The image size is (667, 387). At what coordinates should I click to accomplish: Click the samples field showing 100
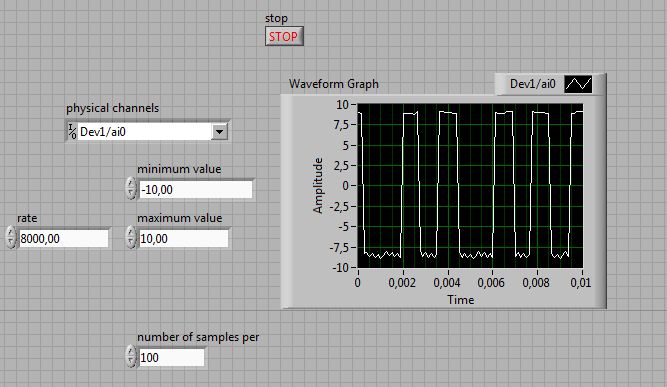(x=171, y=357)
